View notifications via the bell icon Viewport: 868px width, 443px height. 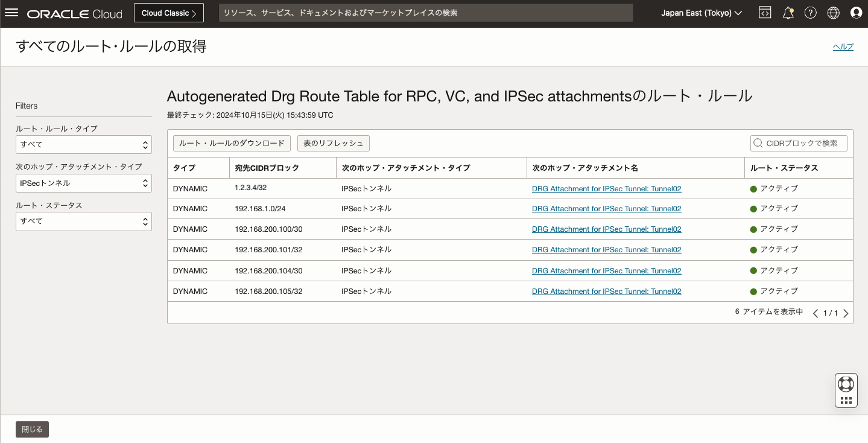pos(788,13)
